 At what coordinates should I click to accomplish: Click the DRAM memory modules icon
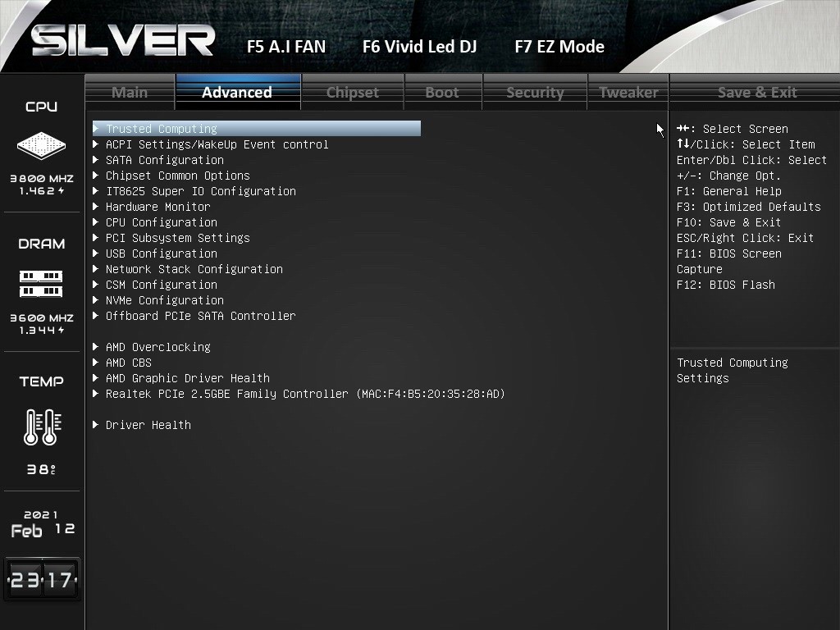[41, 284]
